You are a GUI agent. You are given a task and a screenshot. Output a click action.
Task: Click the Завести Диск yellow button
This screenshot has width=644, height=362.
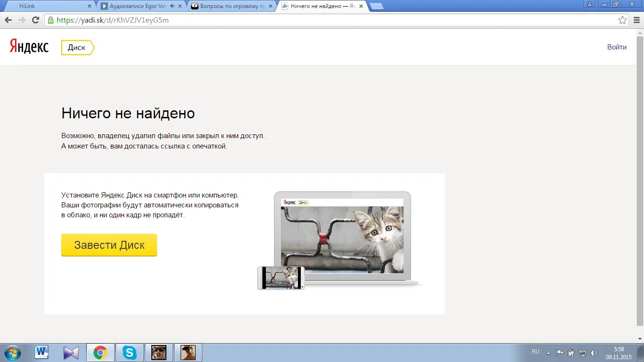coord(109,245)
